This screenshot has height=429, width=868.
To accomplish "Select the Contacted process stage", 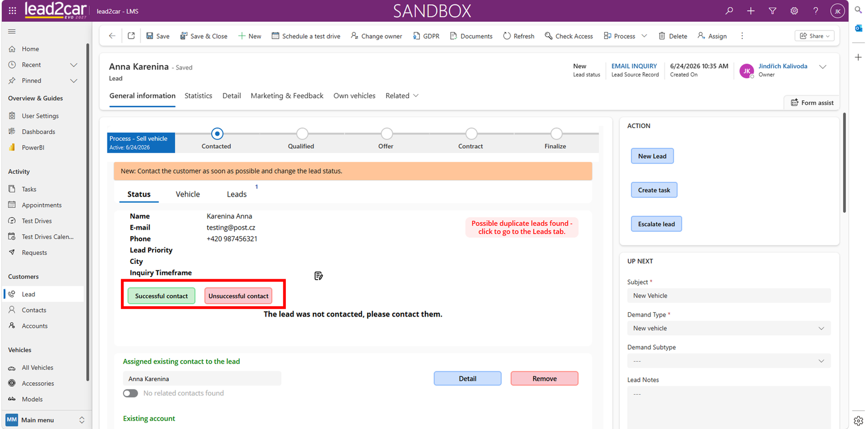I will [x=217, y=134].
